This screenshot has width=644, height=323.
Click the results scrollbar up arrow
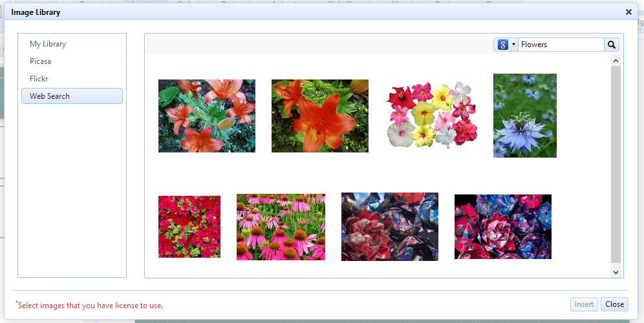[x=616, y=61]
